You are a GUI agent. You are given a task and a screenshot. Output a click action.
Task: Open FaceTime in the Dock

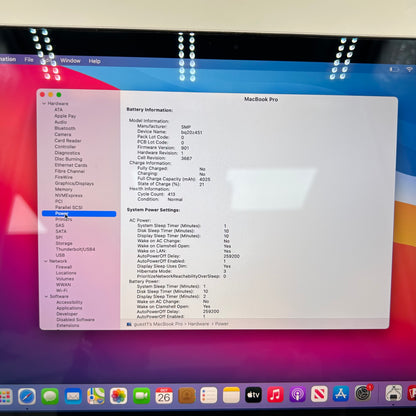point(142,396)
